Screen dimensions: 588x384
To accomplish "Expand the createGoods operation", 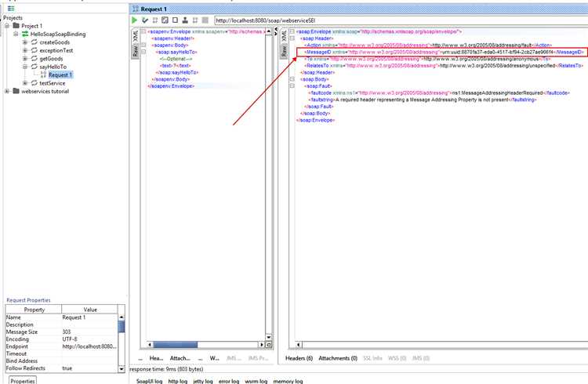I will 25,42.
